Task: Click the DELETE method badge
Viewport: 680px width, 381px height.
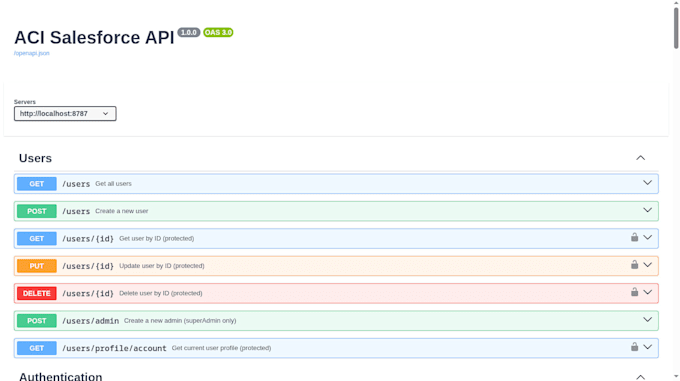Action: [x=37, y=293]
